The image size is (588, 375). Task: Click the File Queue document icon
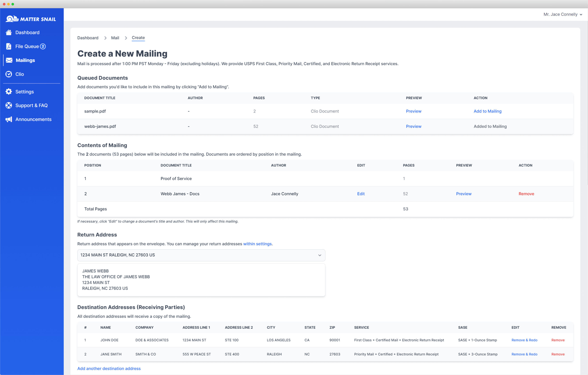pos(9,46)
